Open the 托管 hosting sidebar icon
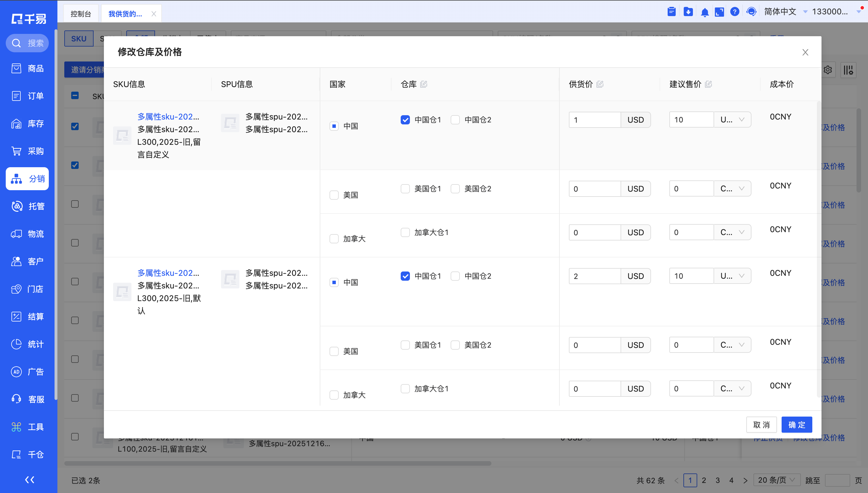This screenshot has width=868, height=493. pos(17,206)
